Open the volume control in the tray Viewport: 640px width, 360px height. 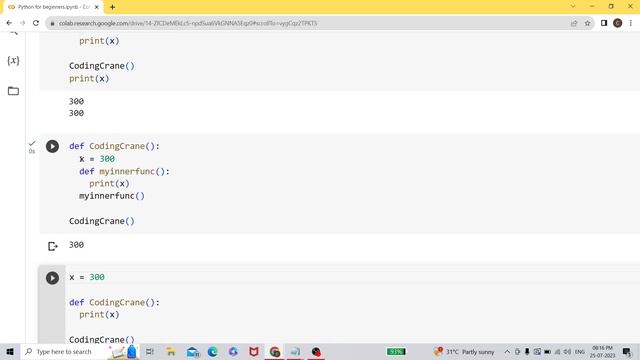tap(567, 351)
